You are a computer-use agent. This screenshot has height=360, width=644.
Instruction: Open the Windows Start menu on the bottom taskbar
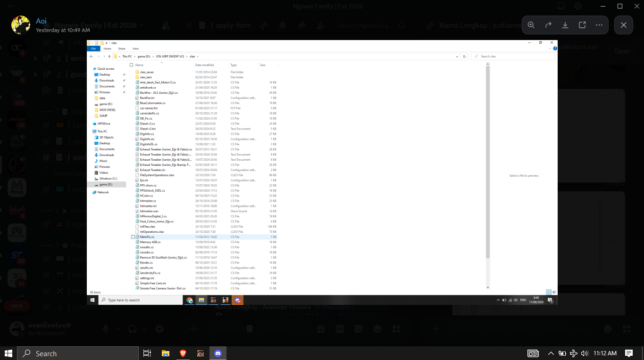click(x=8, y=353)
